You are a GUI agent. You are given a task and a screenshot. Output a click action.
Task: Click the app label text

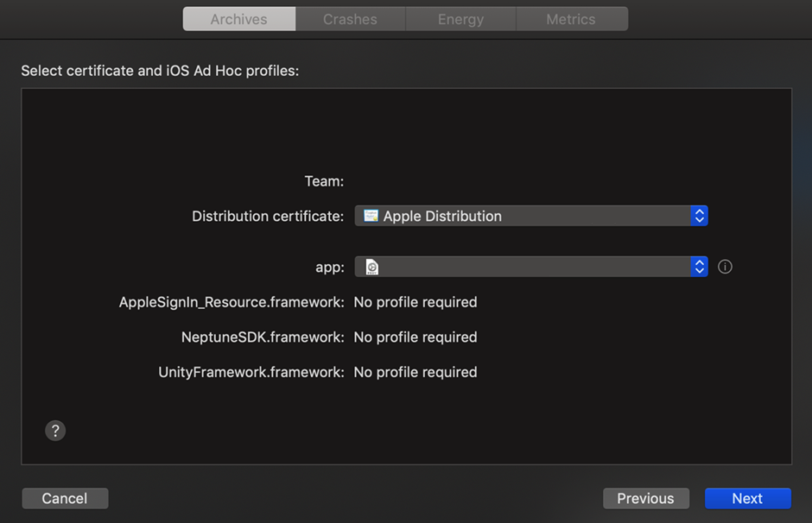point(330,268)
